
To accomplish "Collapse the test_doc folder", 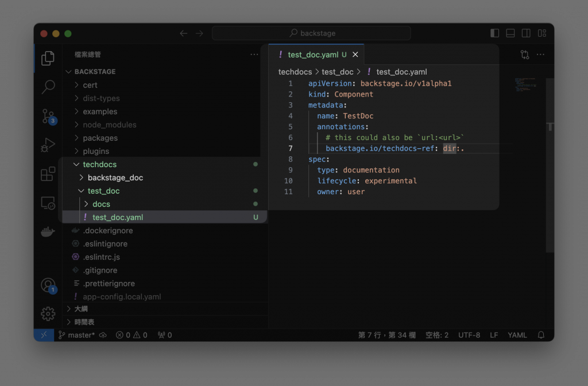I will pyautogui.click(x=165, y=191).
